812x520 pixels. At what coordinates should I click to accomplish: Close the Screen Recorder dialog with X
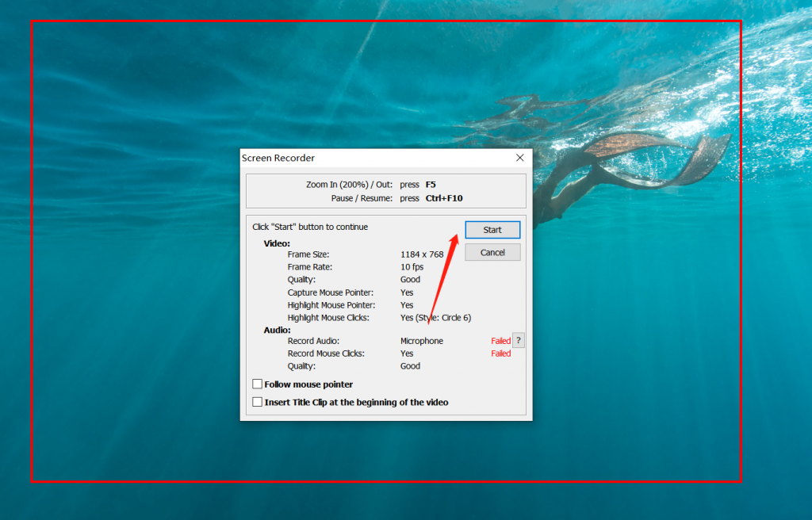(x=520, y=158)
